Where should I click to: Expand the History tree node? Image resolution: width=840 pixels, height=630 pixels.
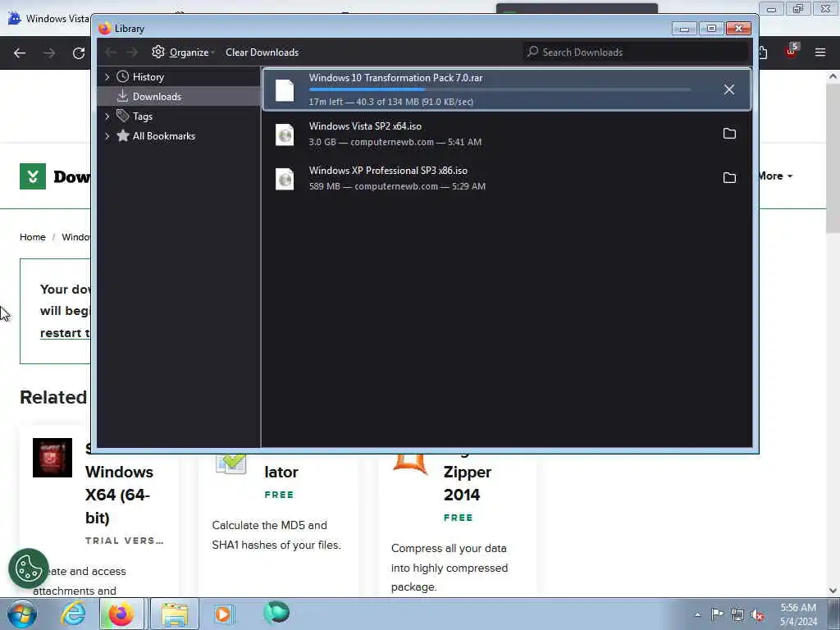107,77
